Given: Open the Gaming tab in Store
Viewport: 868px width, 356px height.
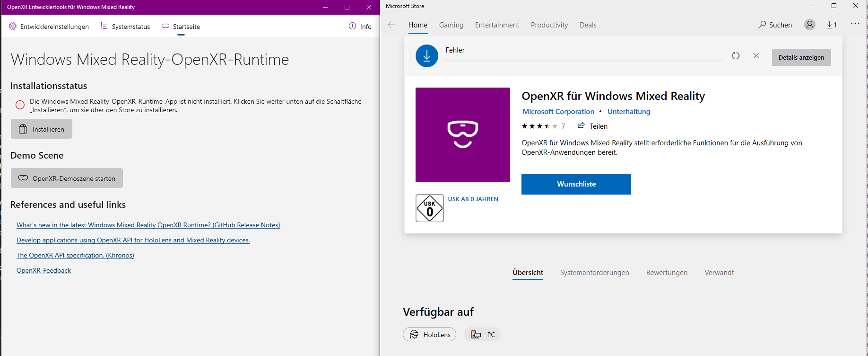Looking at the screenshot, I should [x=451, y=25].
